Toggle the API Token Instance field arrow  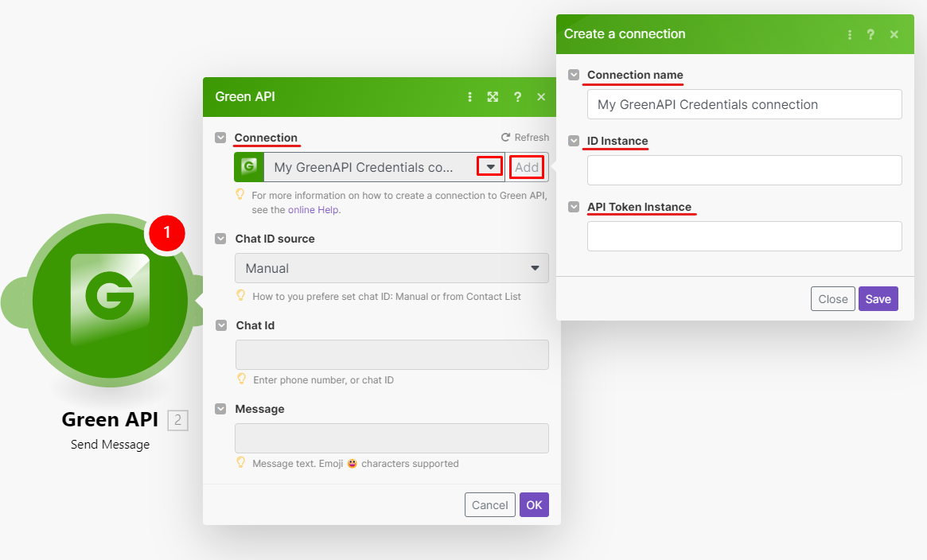pyautogui.click(x=574, y=207)
